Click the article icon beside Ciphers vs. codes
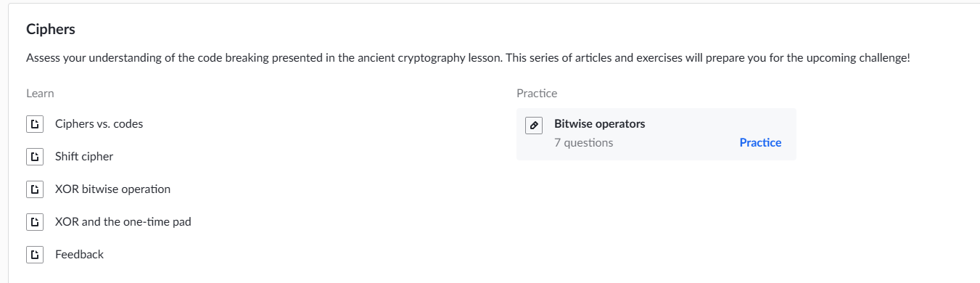This screenshot has width=980, height=283. (x=34, y=124)
